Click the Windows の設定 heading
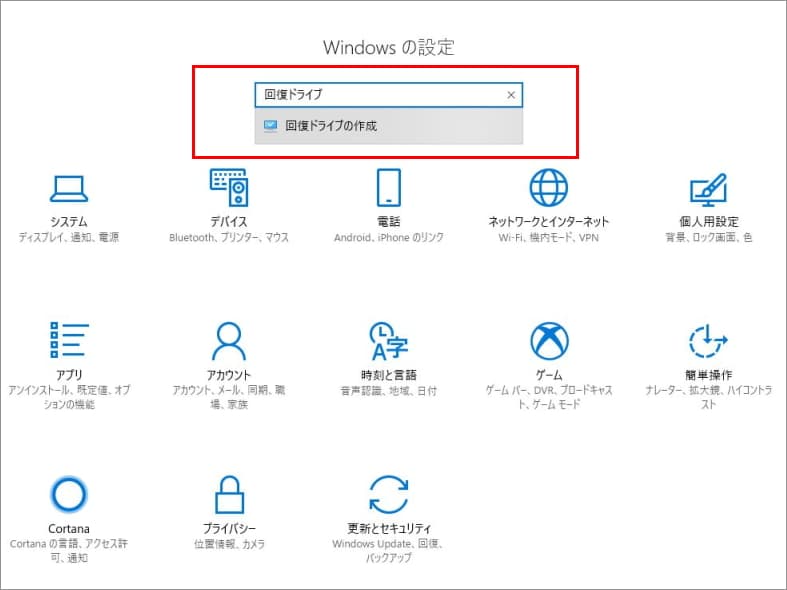The height and width of the screenshot is (590, 787). pos(389,48)
